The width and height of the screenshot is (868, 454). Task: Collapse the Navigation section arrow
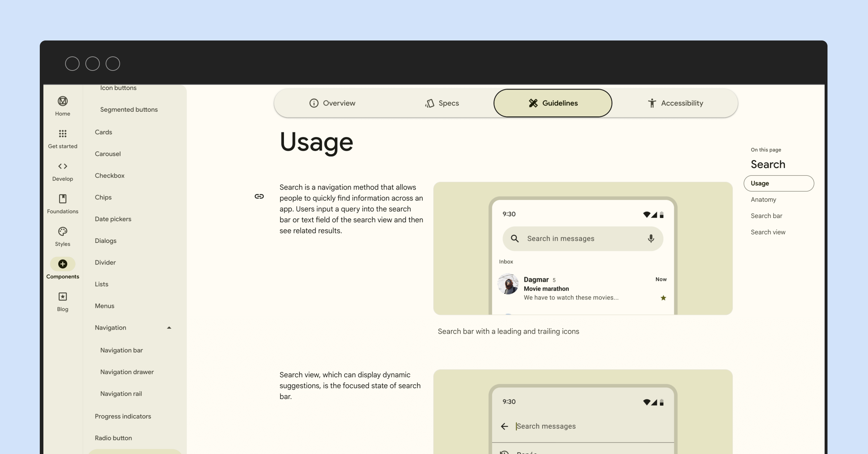(169, 328)
